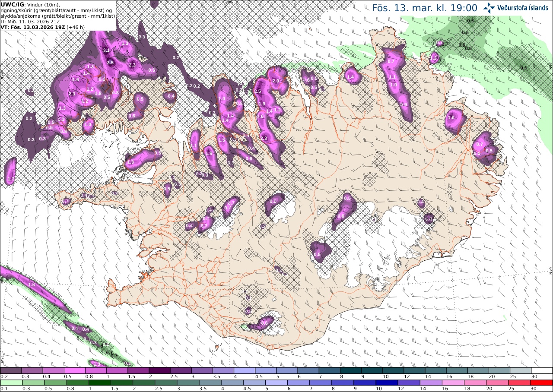The height and width of the screenshot is (392, 553).
Task: Click the VT: Fös. 13.03.2026 19Z (+46 h) line
Action: [43, 27]
